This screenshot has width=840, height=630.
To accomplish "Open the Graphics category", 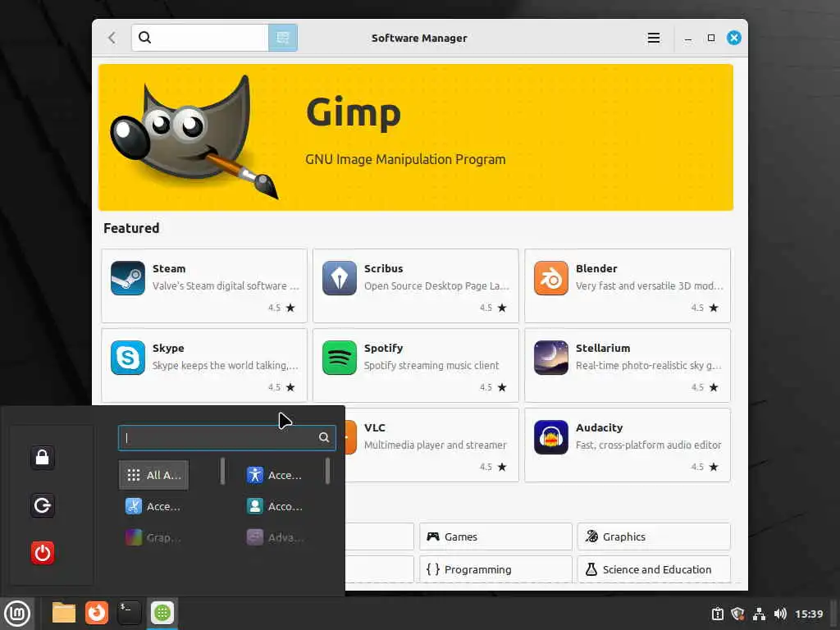I will pyautogui.click(x=654, y=536).
